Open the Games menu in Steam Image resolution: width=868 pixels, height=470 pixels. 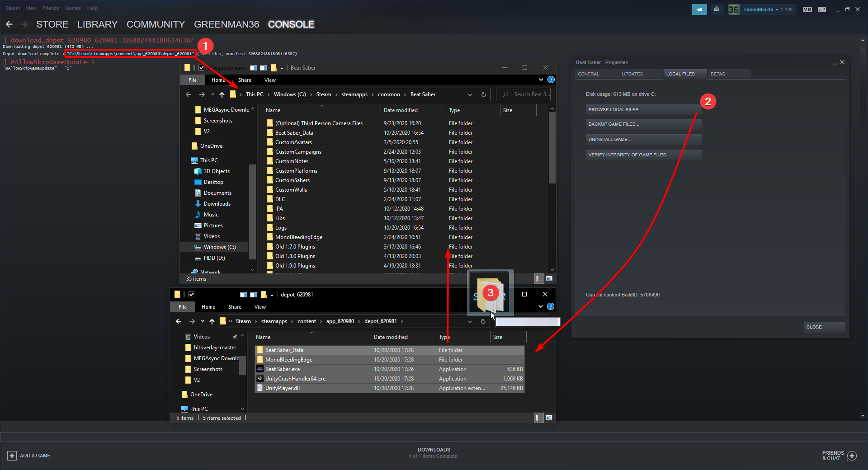click(x=73, y=8)
